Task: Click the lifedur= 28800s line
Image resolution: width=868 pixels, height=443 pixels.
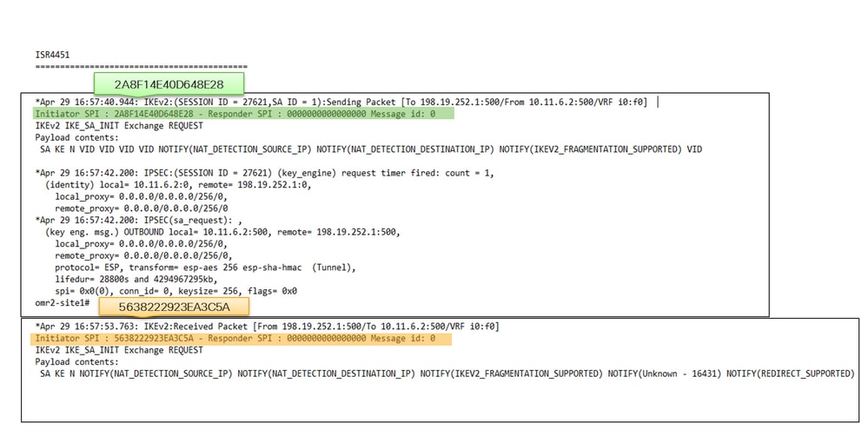Action: 136,279
